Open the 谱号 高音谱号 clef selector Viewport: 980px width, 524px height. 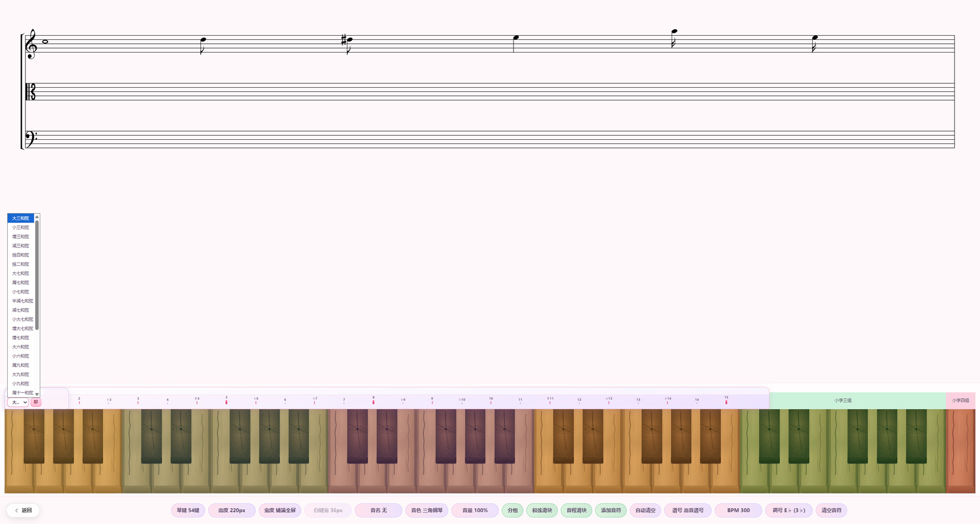coord(688,510)
